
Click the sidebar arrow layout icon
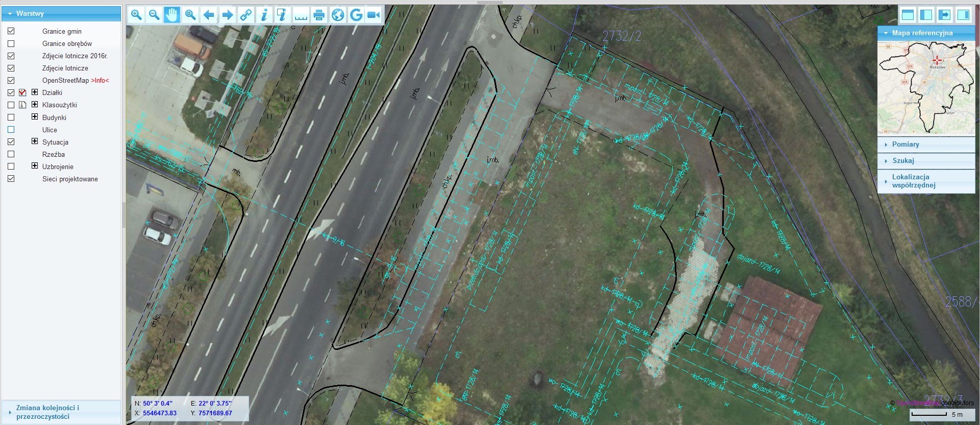(x=944, y=15)
